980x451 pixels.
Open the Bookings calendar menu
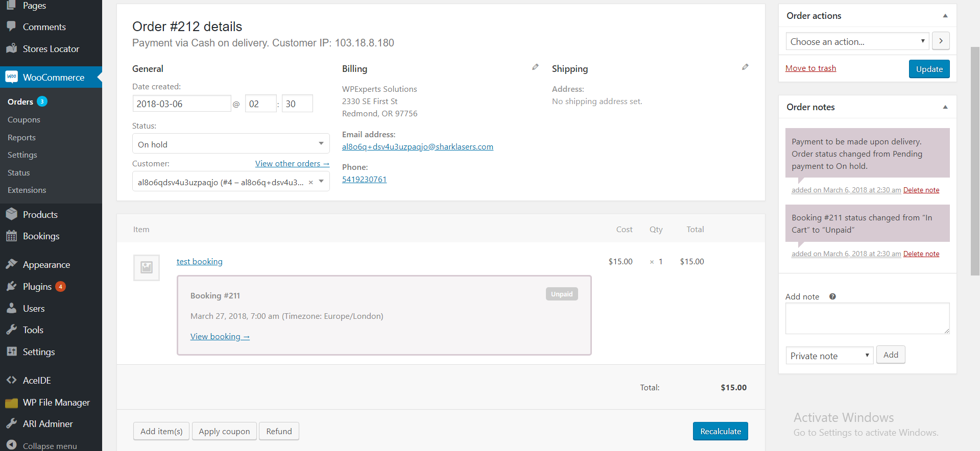coord(41,236)
